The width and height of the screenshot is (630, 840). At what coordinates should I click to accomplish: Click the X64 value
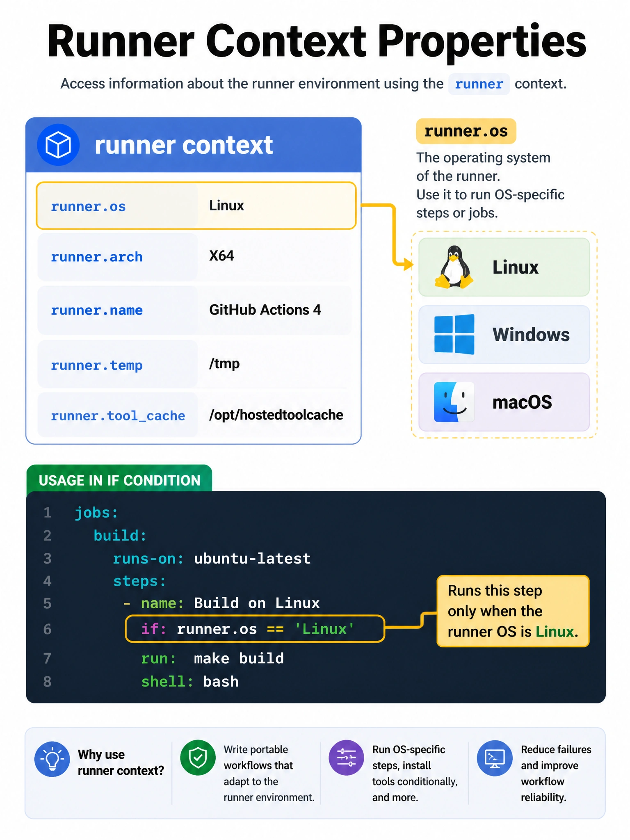point(221,256)
